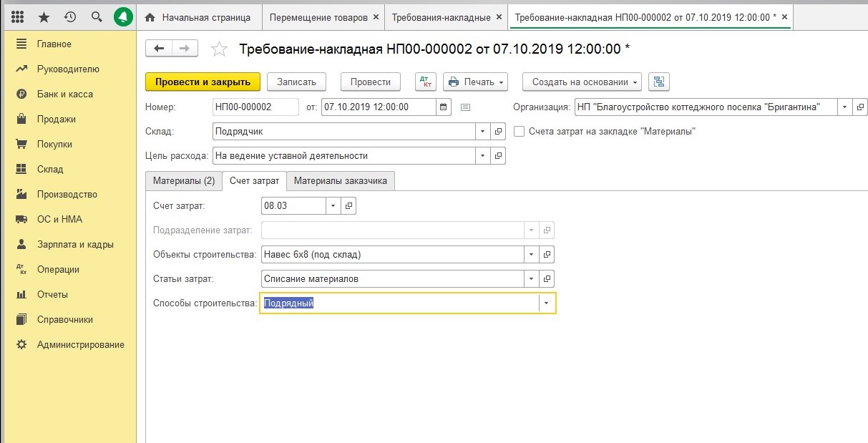
Task: Enable Счета затрат на закладке Материалы checkbox
Action: click(519, 132)
